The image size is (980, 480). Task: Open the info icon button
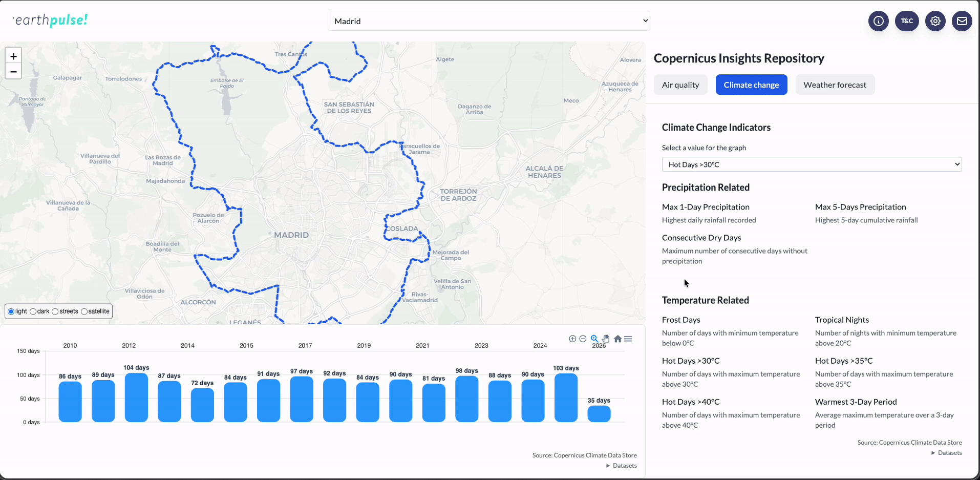[x=879, y=21]
